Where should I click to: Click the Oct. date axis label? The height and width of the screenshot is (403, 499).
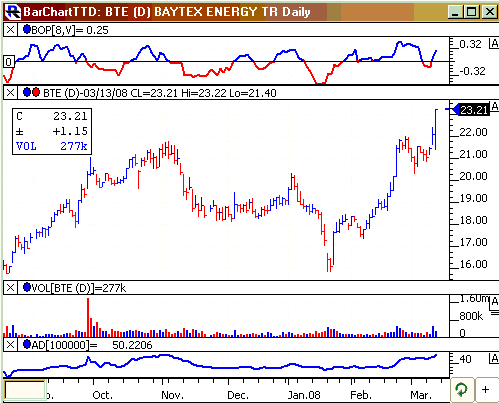pos(103,395)
